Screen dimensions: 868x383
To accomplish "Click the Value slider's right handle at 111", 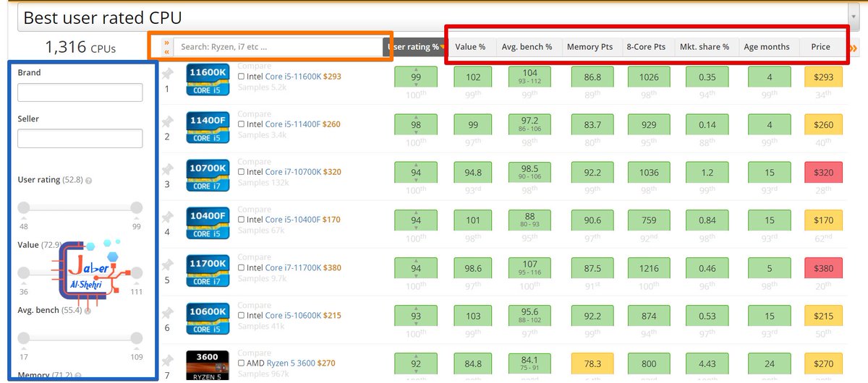I will click(x=136, y=272).
